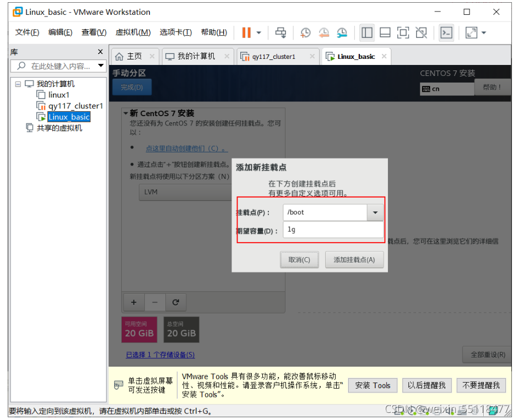The image size is (518, 420).
Task: Click the 全部重设(R) button
Action: (x=488, y=354)
